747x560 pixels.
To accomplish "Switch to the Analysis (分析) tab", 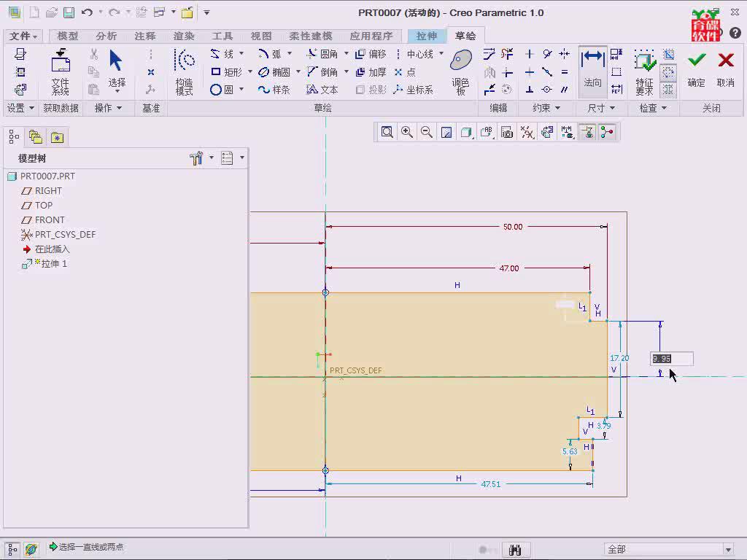I will pyautogui.click(x=107, y=36).
